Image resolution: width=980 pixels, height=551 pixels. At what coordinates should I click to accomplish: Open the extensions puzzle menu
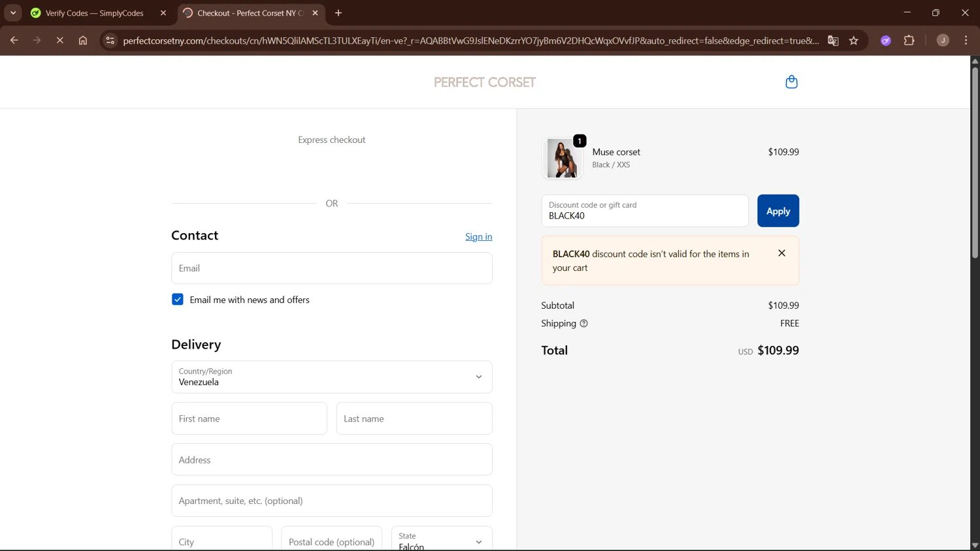click(x=909, y=40)
